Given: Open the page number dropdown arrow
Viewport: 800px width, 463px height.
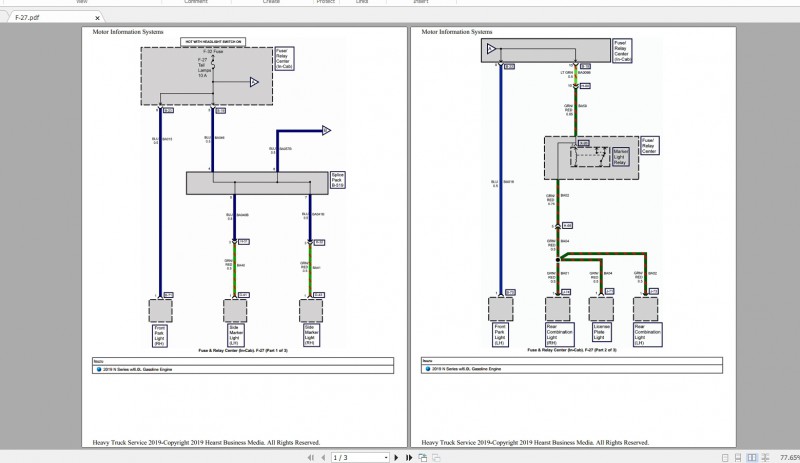Looking at the screenshot, I should pos(386,458).
